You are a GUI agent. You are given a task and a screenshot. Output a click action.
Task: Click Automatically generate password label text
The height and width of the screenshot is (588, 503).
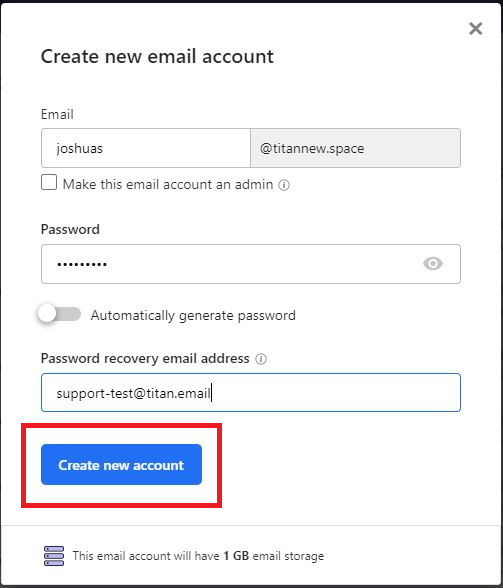[193, 315]
